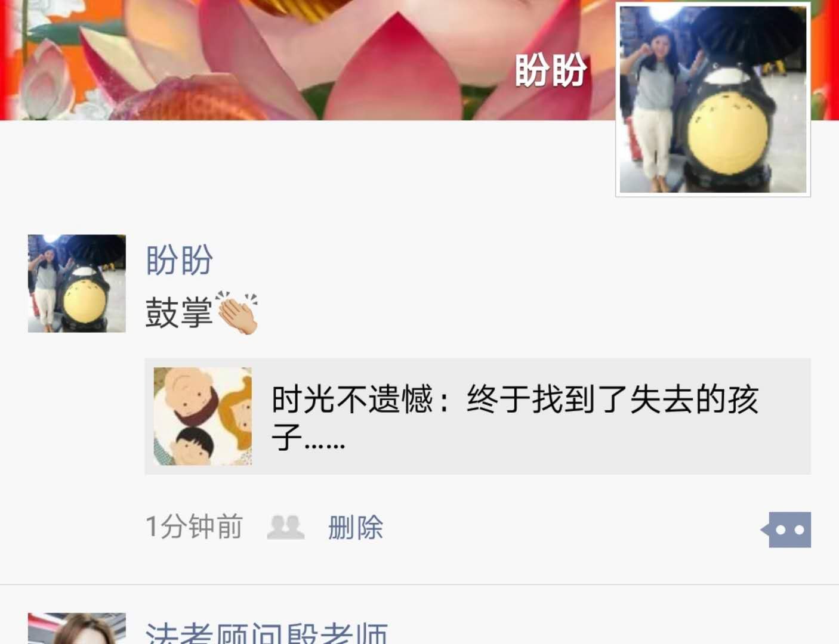
Task: Tap the post visibility people icon
Action: 285,527
